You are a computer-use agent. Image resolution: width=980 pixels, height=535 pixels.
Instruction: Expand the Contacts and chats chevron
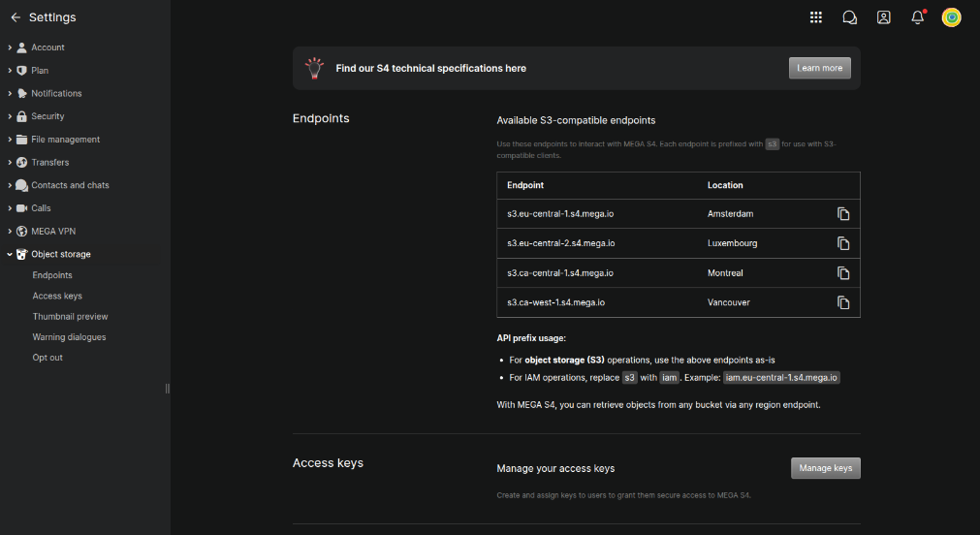[10, 186]
